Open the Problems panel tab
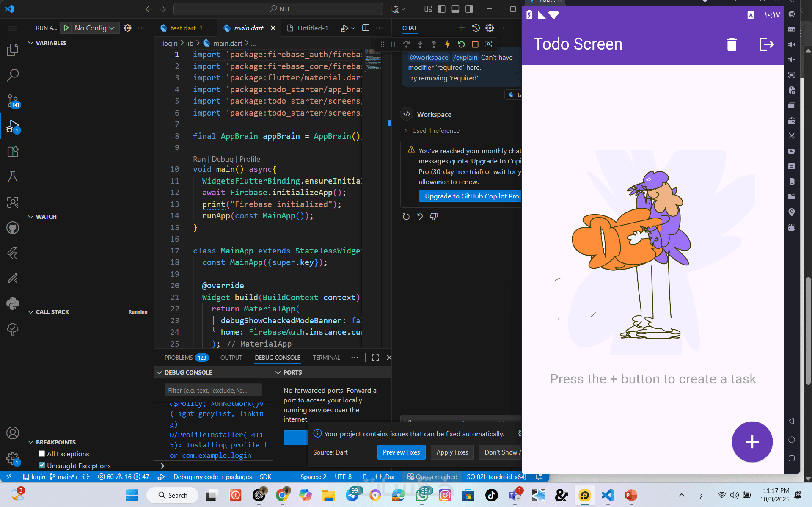Screen dimensions: 812x507 [x=186, y=358]
